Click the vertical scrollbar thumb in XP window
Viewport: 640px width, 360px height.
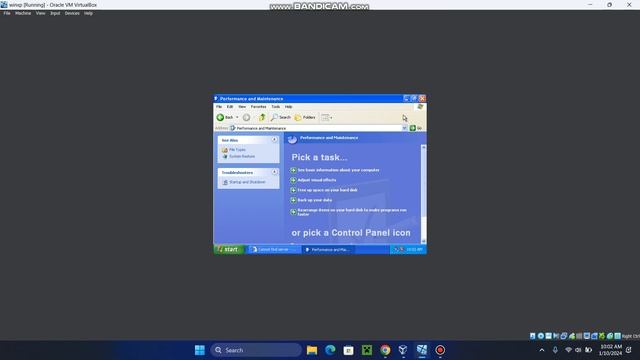click(x=424, y=183)
